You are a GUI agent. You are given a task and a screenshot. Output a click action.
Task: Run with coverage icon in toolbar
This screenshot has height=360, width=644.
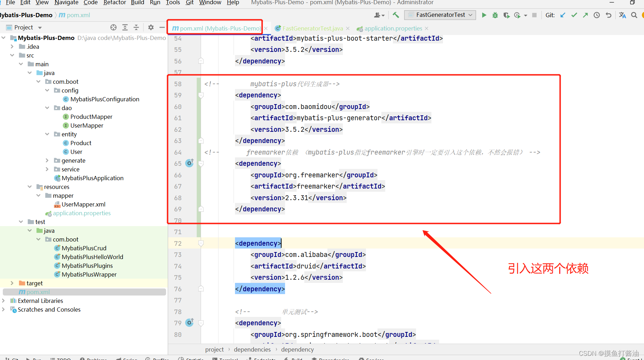click(506, 15)
